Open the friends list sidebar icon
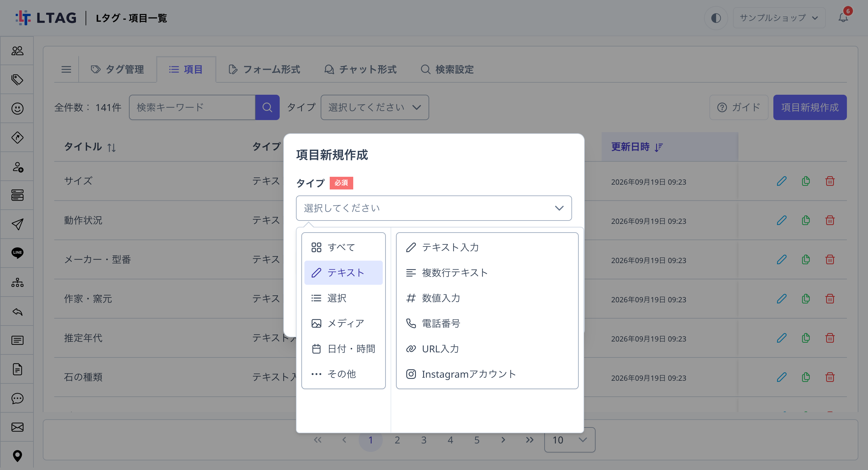Screen dimensions: 868x470 [17, 51]
